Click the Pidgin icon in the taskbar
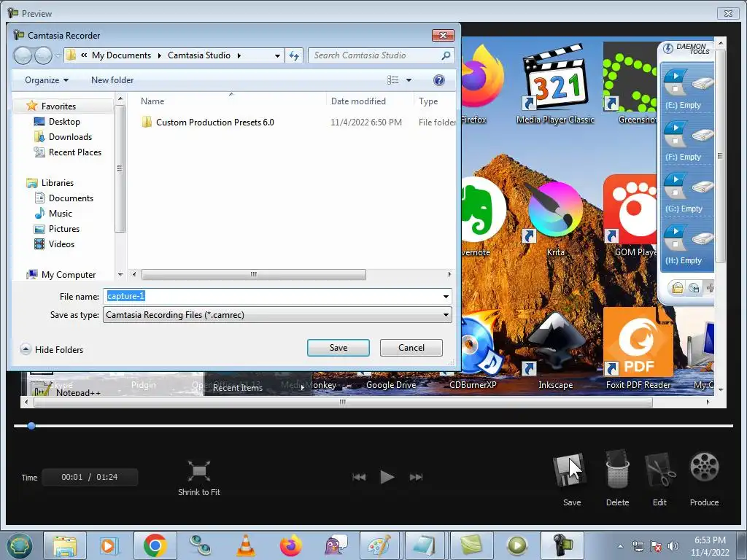The image size is (747, 560). 336,545
